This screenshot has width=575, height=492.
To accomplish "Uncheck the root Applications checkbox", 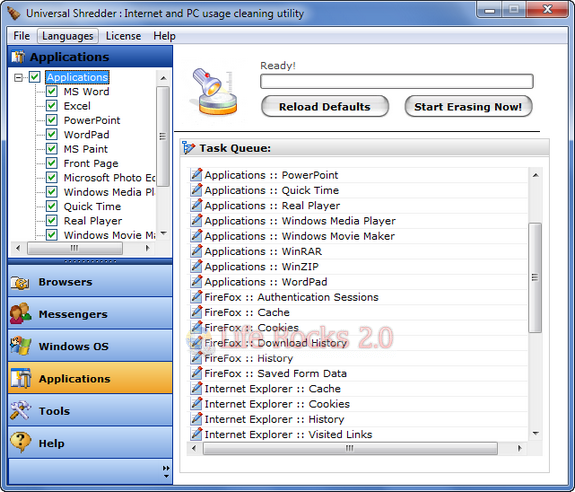I will pyautogui.click(x=35, y=77).
